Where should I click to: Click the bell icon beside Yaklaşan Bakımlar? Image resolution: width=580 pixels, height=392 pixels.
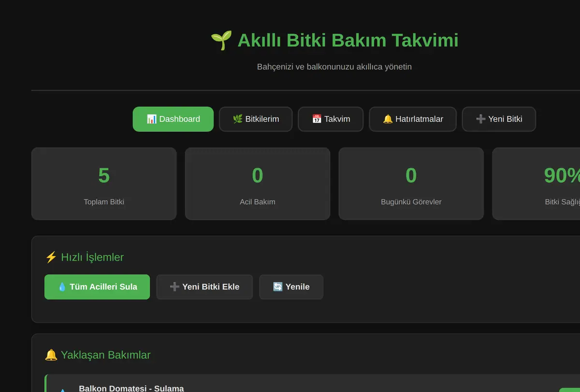pyautogui.click(x=51, y=355)
